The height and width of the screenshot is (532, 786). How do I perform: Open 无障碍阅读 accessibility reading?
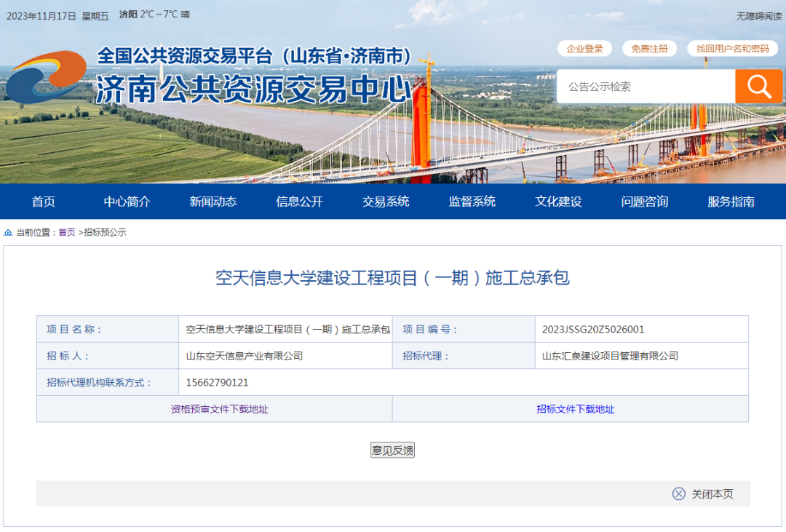point(759,16)
